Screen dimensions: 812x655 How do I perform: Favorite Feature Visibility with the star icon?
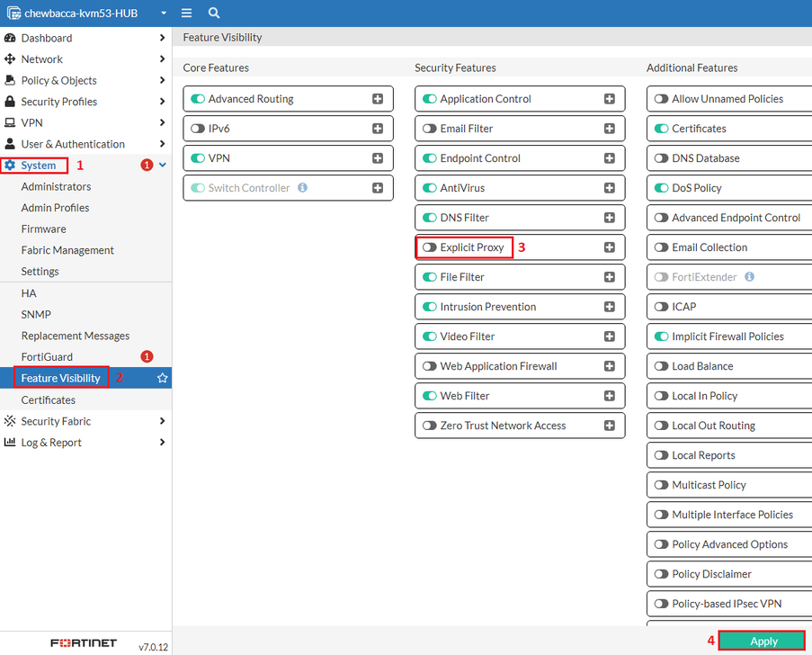[162, 378]
